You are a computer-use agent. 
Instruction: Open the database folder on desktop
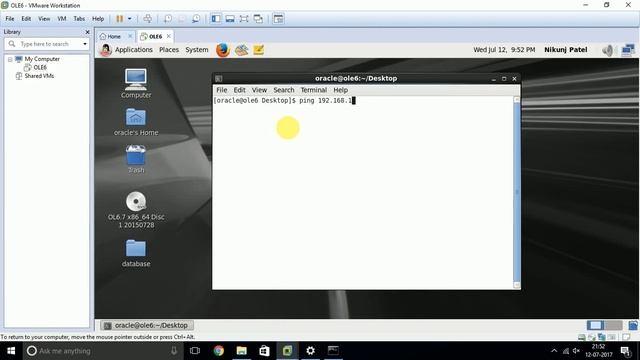tap(136, 253)
